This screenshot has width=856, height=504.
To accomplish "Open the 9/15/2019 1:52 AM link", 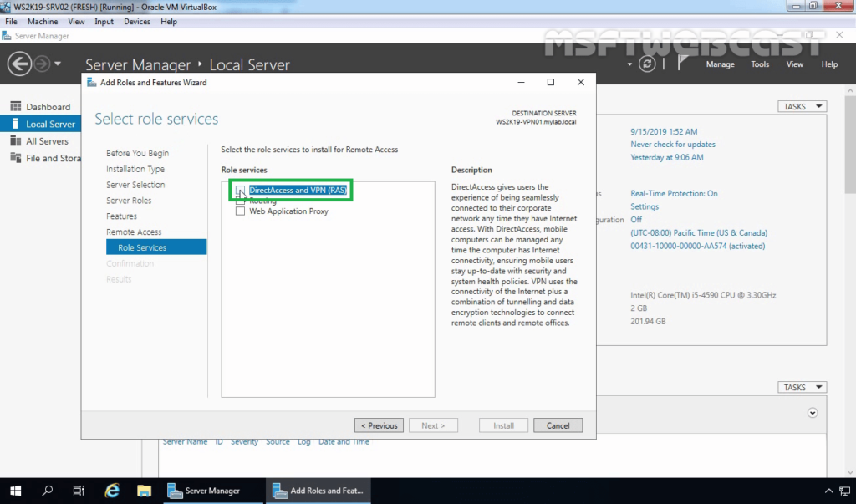I will pyautogui.click(x=664, y=131).
